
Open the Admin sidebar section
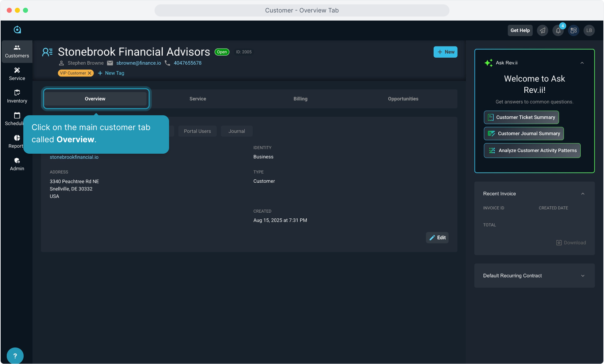(17, 164)
